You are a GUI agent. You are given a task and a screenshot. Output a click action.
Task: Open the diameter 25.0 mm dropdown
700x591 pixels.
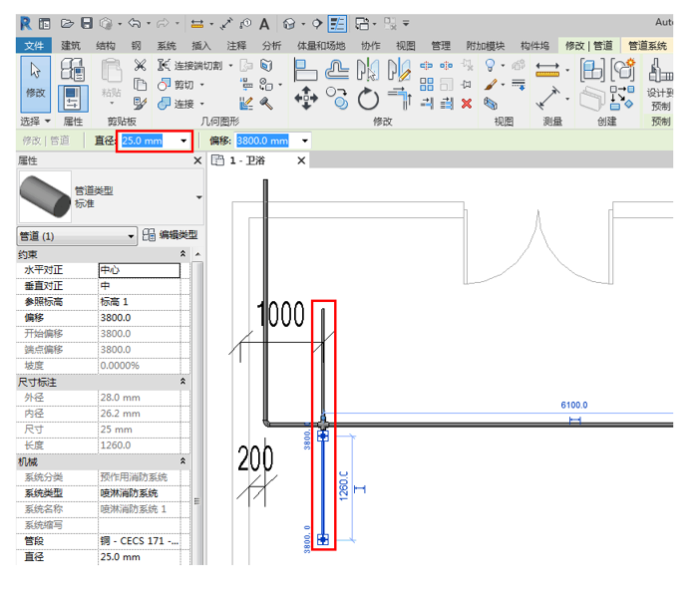183,141
